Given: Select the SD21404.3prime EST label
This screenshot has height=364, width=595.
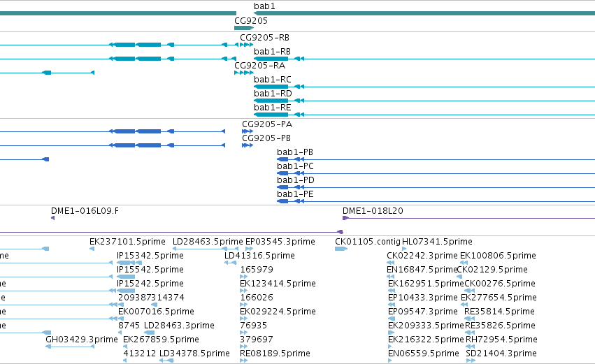Looking at the screenshot, I should pyautogui.click(x=501, y=354).
